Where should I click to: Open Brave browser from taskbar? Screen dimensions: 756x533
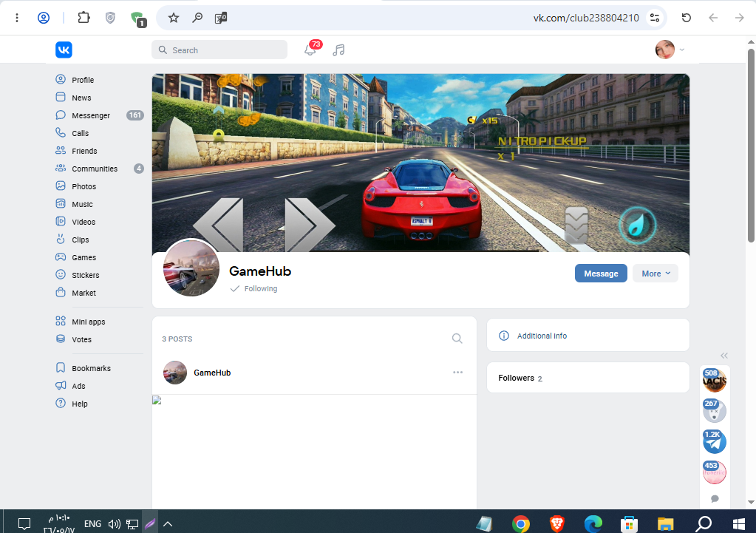557,523
